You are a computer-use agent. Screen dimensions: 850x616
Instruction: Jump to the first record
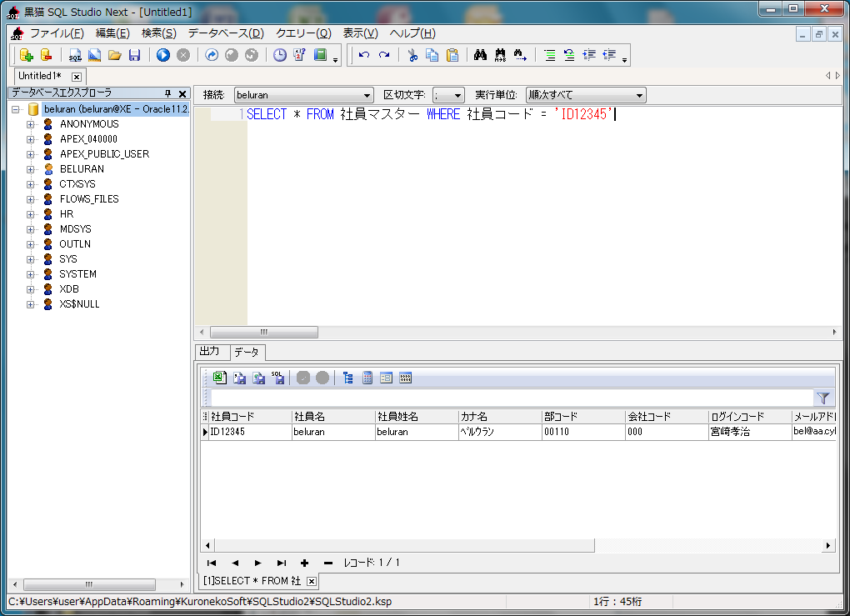(212, 563)
